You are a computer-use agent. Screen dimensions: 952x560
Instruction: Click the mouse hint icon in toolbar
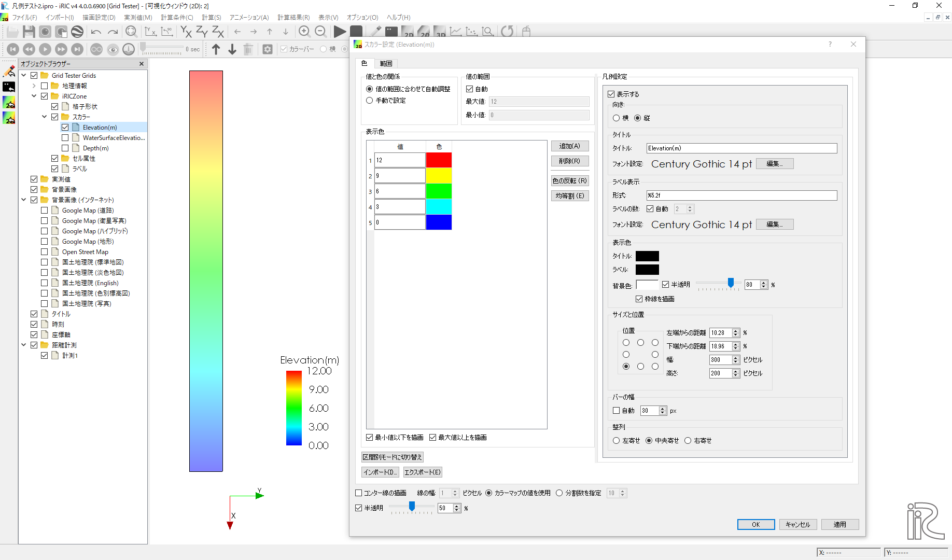(526, 32)
